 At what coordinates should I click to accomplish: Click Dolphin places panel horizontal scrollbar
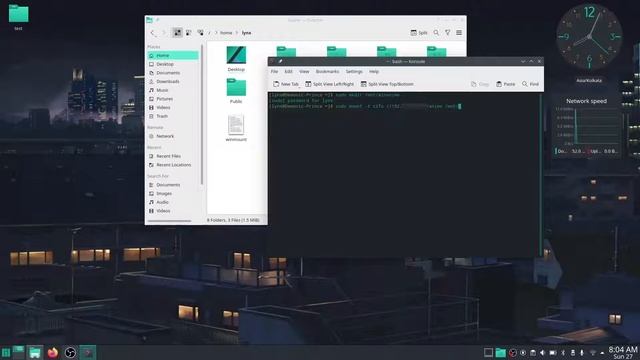(169, 221)
